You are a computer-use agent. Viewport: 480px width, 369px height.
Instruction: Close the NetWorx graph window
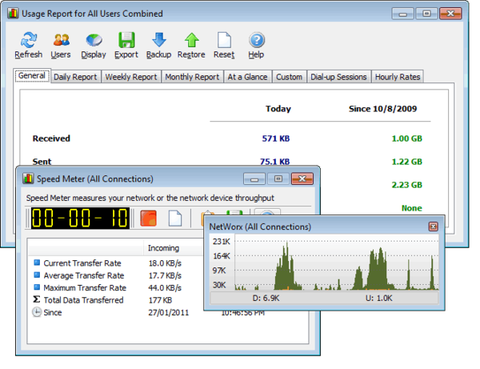[x=433, y=227]
